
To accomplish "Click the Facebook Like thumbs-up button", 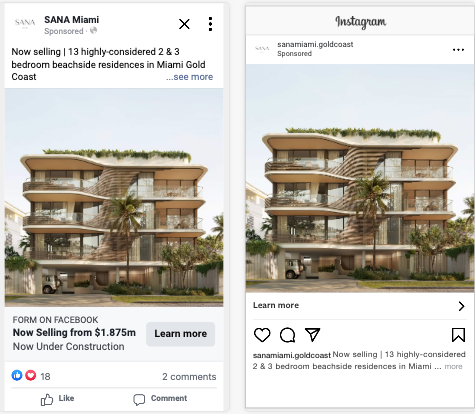I will click(x=57, y=399).
